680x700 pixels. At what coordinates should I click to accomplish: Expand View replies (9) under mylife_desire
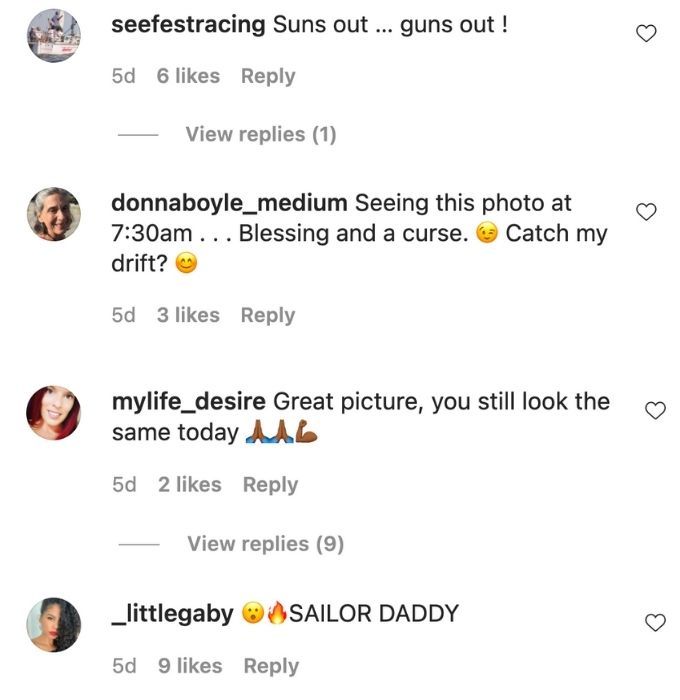[266, 544]
